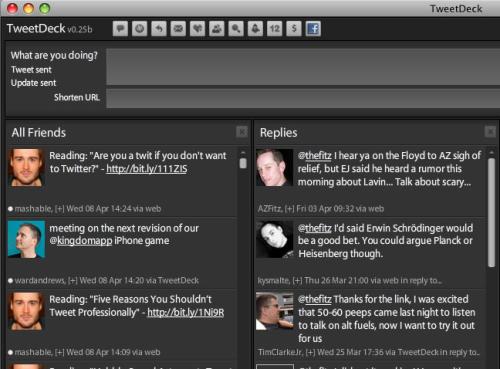This screenshot has height=369, width=500.
Task: Click the kysmalte username
Action: (273, 281)
